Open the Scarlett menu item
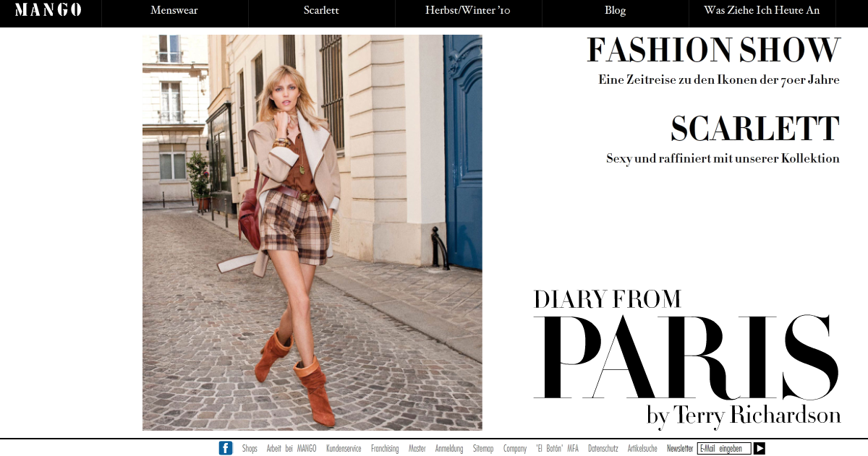868x456 pixels. tap(321, 11)
